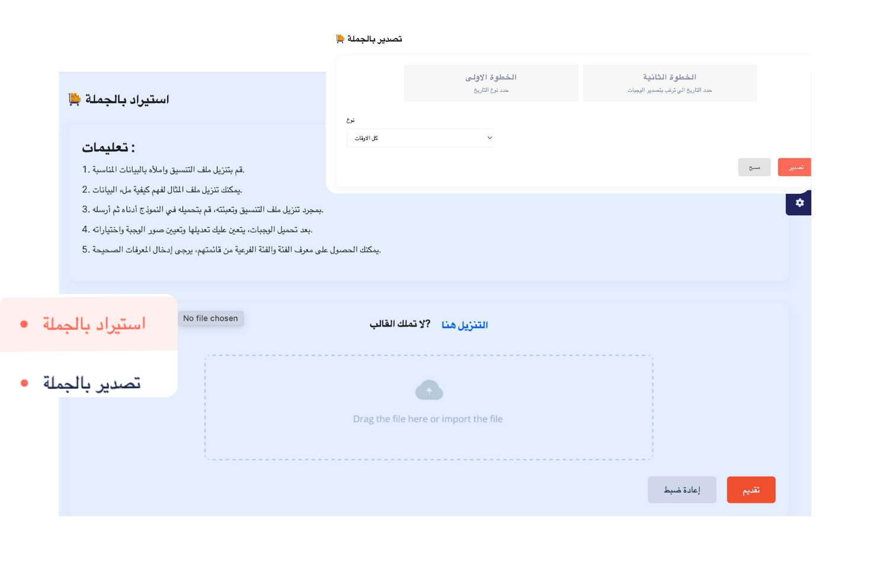This screenshot has height=588, width=870.
Task: Click the cart icon beside the استيراد بالجملة heading
Action: (x=75, y=100)
